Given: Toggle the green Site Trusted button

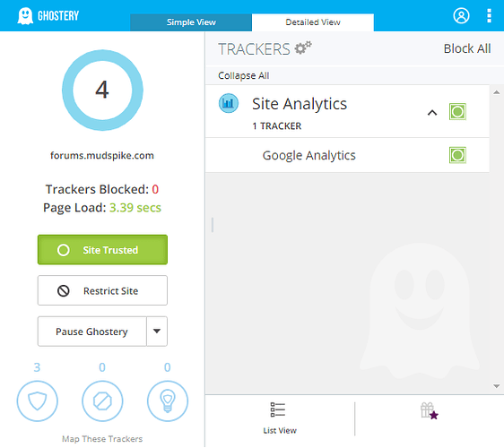Looking at the screenshot, I should (102, 249).
